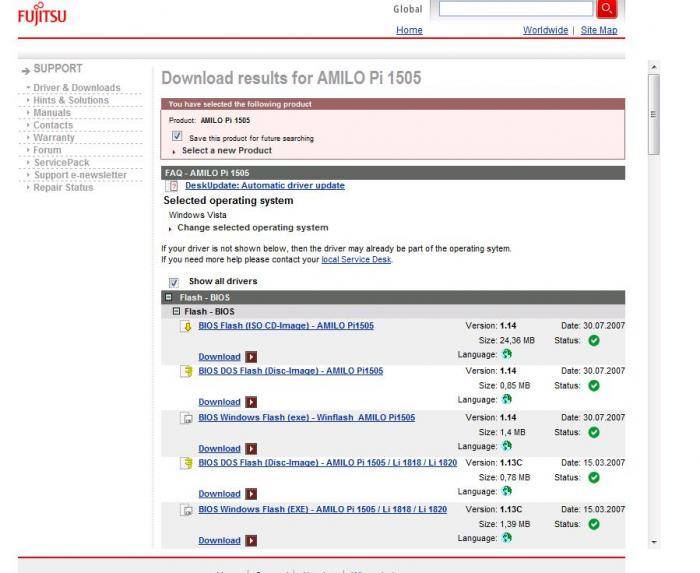Open ServicePack in sidebar
The width and height of the screenshot is (700, 573).
coord(62,163)
